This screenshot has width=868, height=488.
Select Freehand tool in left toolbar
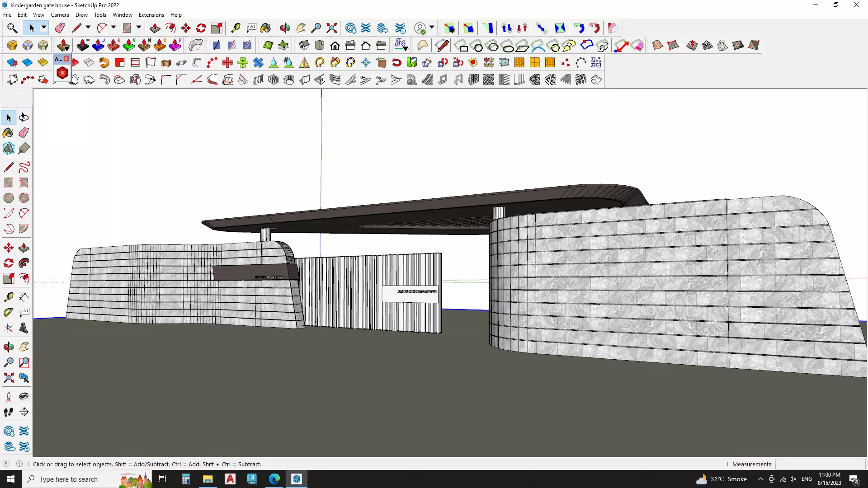(x=24, y=167)
